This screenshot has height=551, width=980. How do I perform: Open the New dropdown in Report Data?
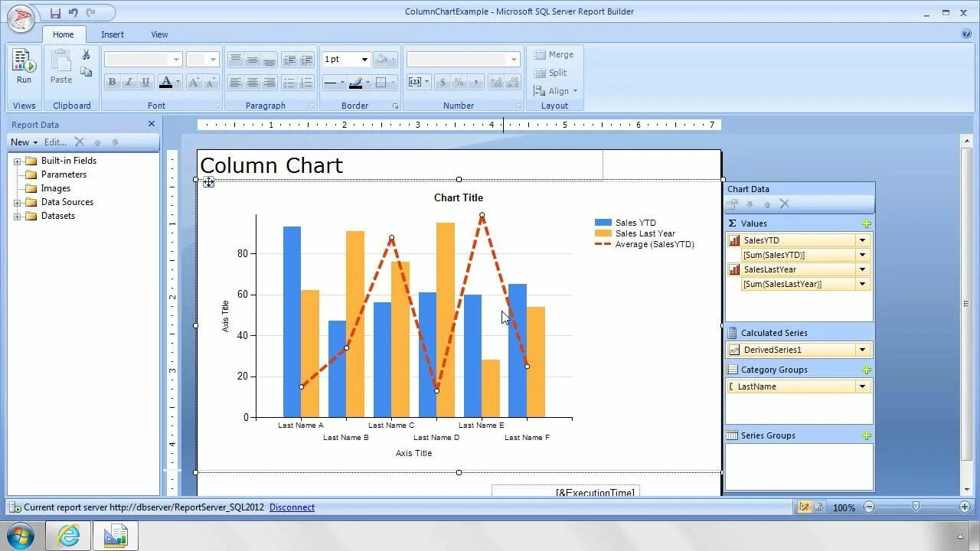coord(24,142)
